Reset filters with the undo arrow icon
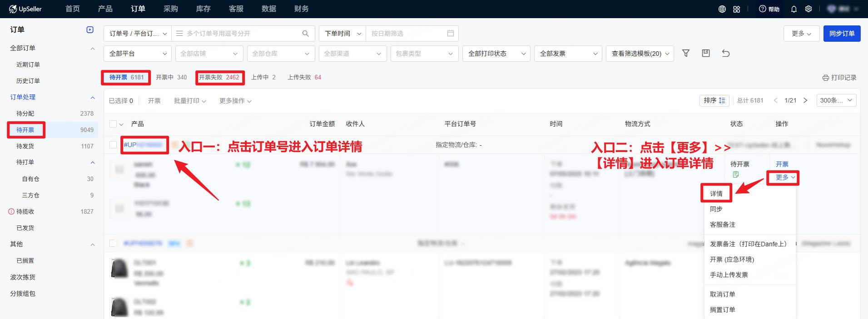The width and height of the screenshot is (868, 319). pos(726,53)
